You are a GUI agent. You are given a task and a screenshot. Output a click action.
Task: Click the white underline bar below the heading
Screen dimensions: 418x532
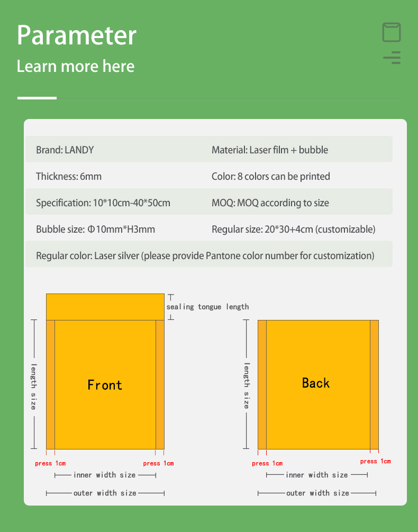tap(37, 98)
